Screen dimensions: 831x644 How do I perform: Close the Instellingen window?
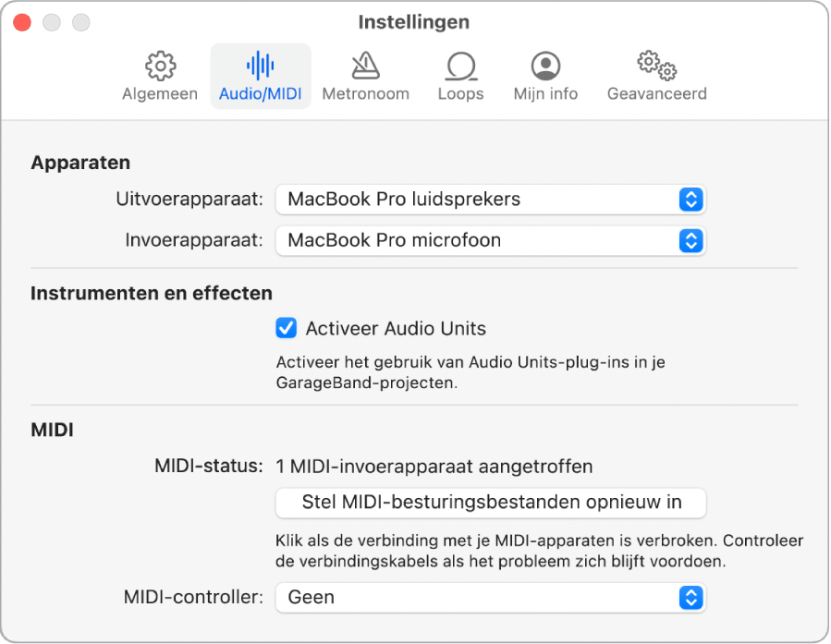tap(22, 22)
